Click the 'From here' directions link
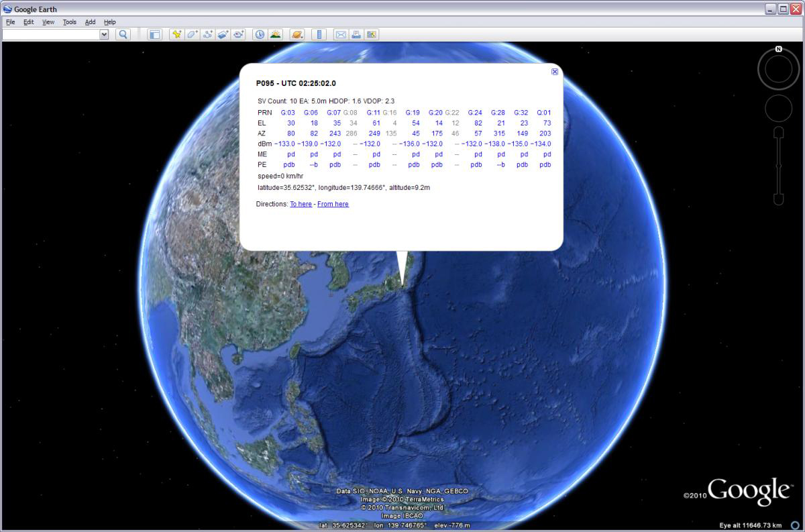805x532 pixels. (x=333, y=204)
